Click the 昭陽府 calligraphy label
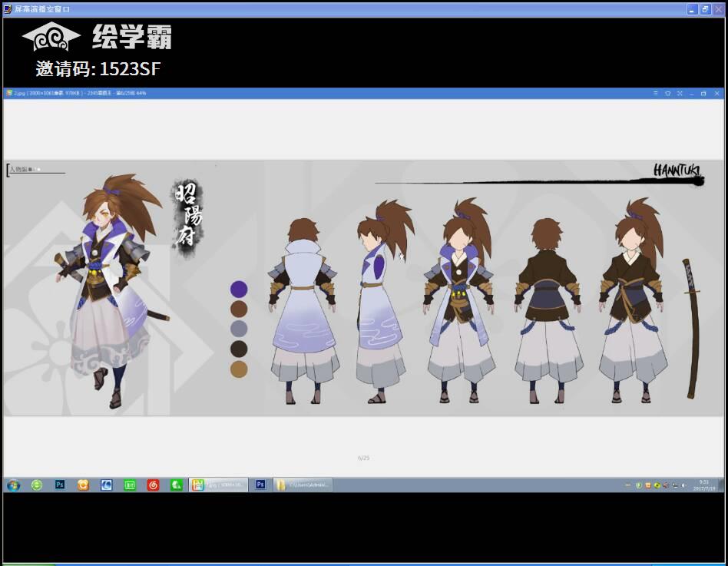This screenshot has height=566, width=728. 188,216
